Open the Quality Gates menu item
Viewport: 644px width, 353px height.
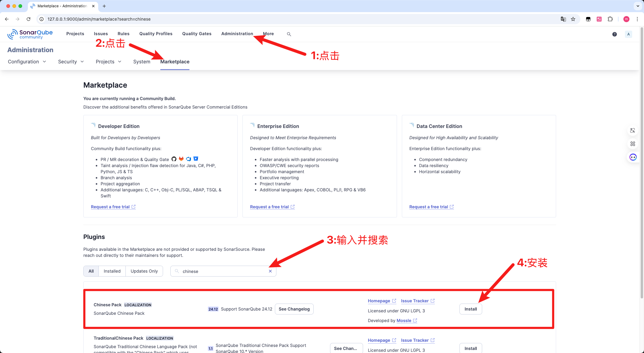coord(197,34)
